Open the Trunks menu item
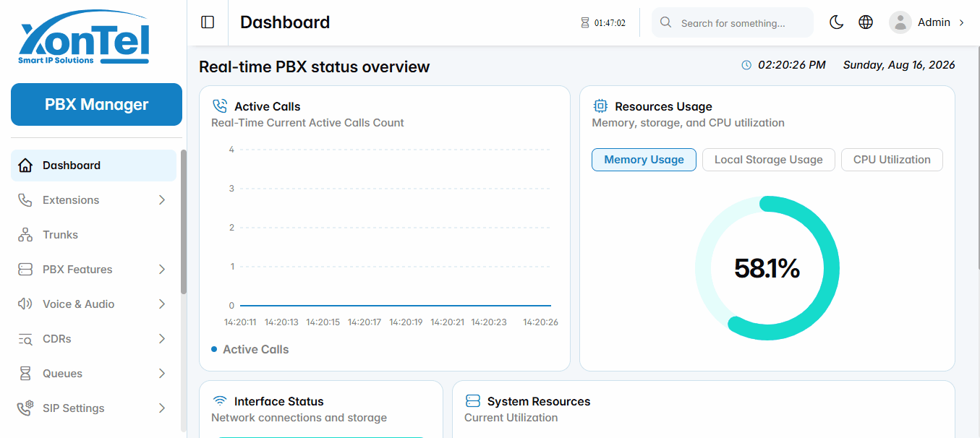The image size is (980, 438). (x=93, y=235)
